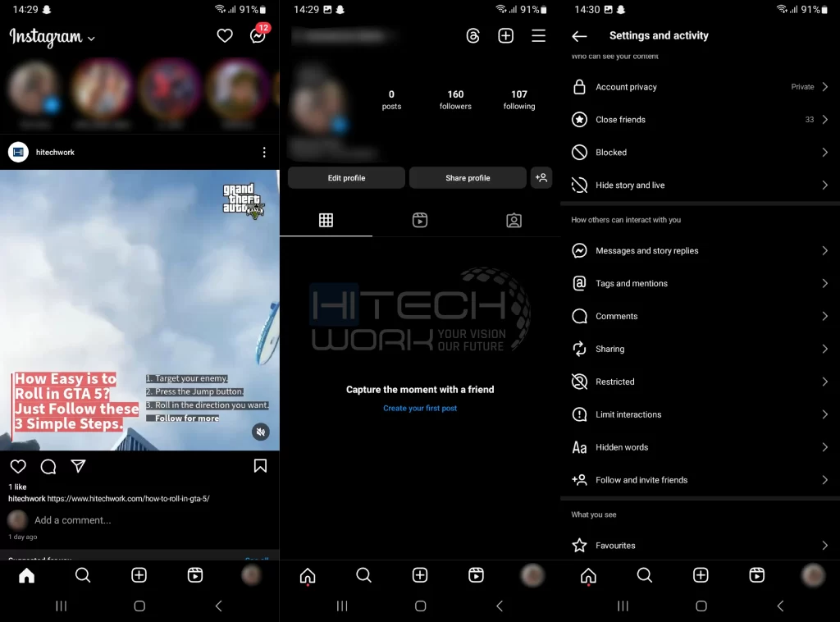The image size is (840, 622).
Task: Focus the 'Add a comment...' field
Action: 73,520
